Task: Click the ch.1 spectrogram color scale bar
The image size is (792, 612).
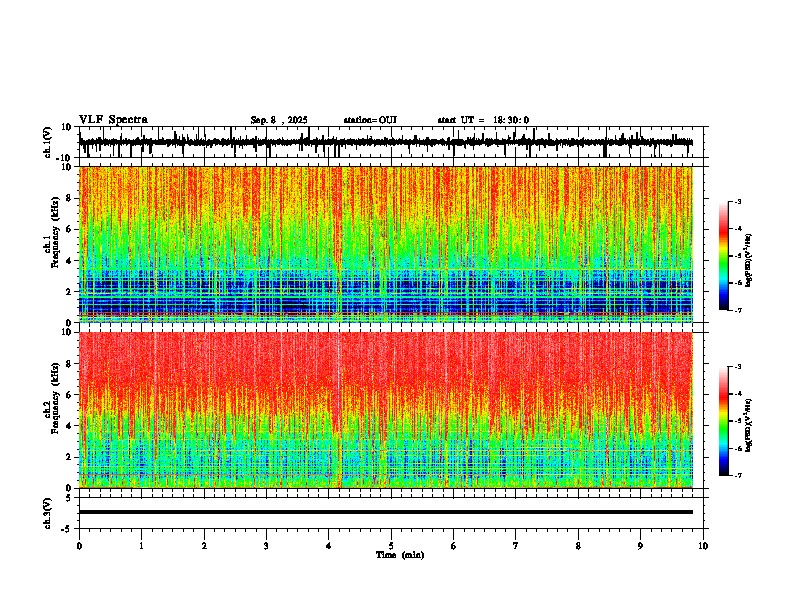Action: click(x=724, y=256)
